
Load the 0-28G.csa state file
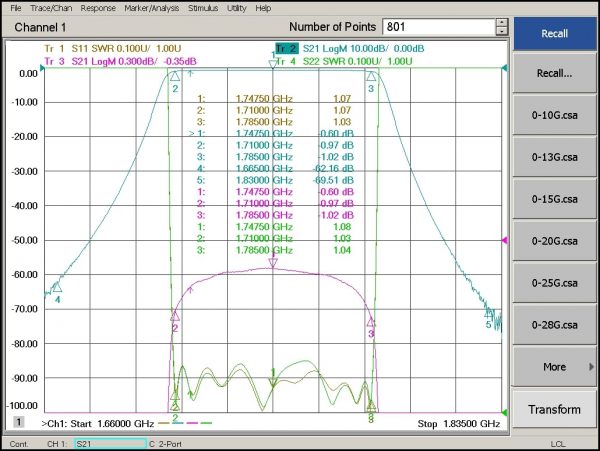coord(554,325)
